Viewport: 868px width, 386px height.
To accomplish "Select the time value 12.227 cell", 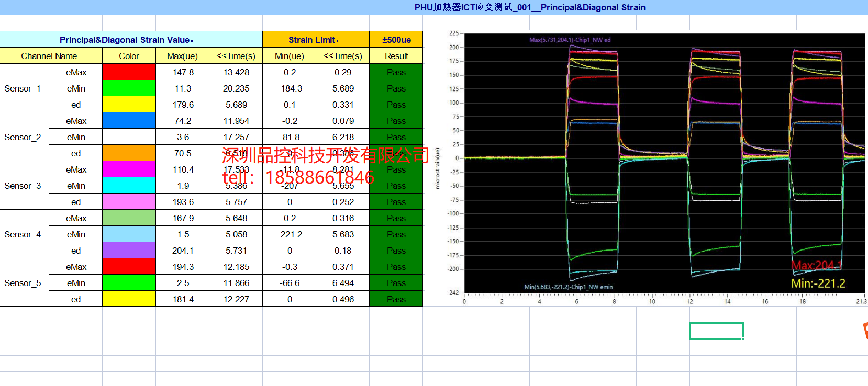I will tap(236, 299).
